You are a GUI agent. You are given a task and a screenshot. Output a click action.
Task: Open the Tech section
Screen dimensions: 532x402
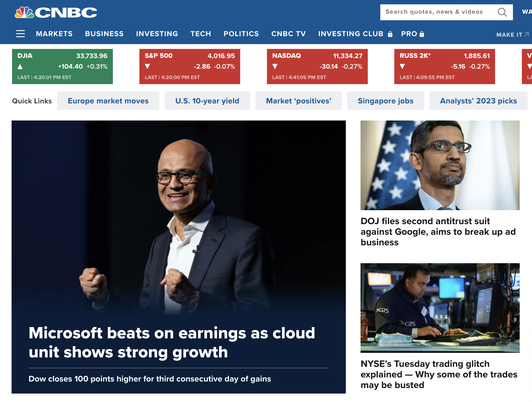click(201, 34)
